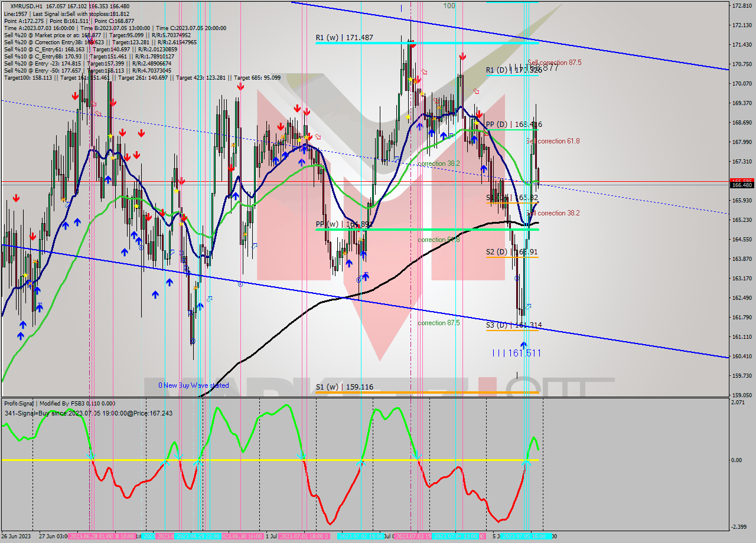756x543 pixels.
Task: Click the 341-Signal=Buy indicator label
Action: 88,413
